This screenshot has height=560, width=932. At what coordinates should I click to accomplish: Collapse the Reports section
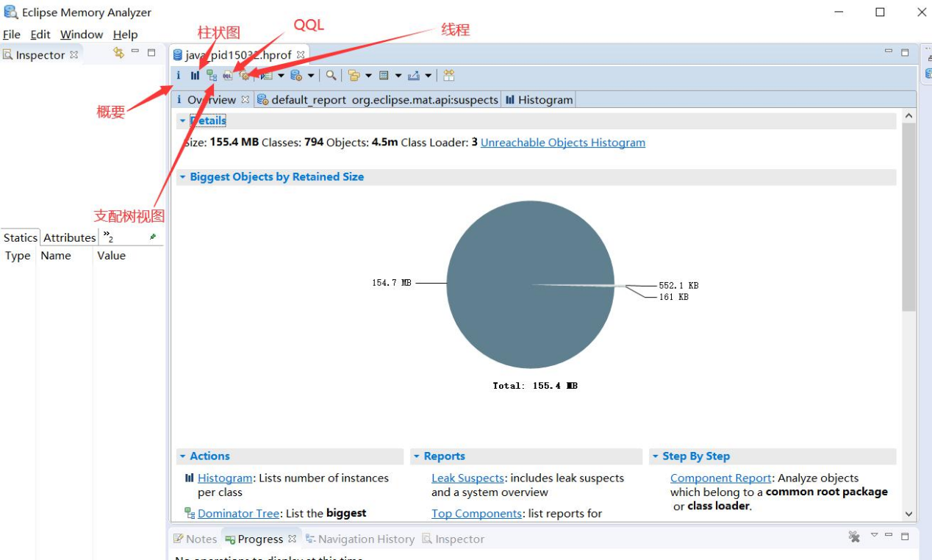click(x=416, y=456)
